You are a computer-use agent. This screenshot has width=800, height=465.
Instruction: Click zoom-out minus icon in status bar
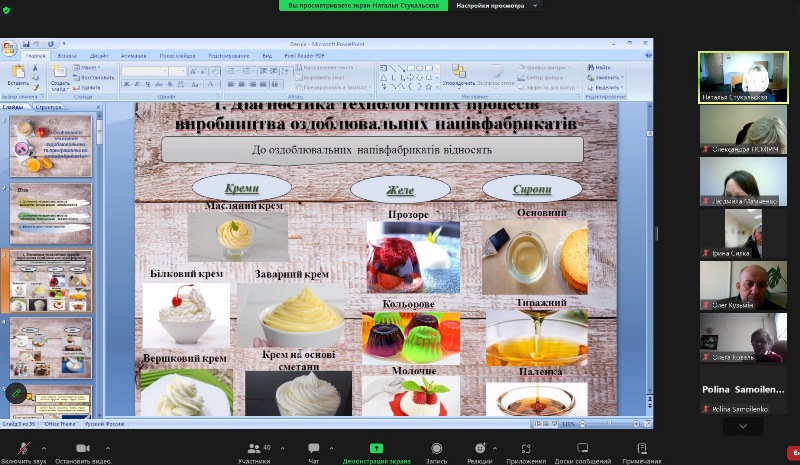(x=582, y=424)
